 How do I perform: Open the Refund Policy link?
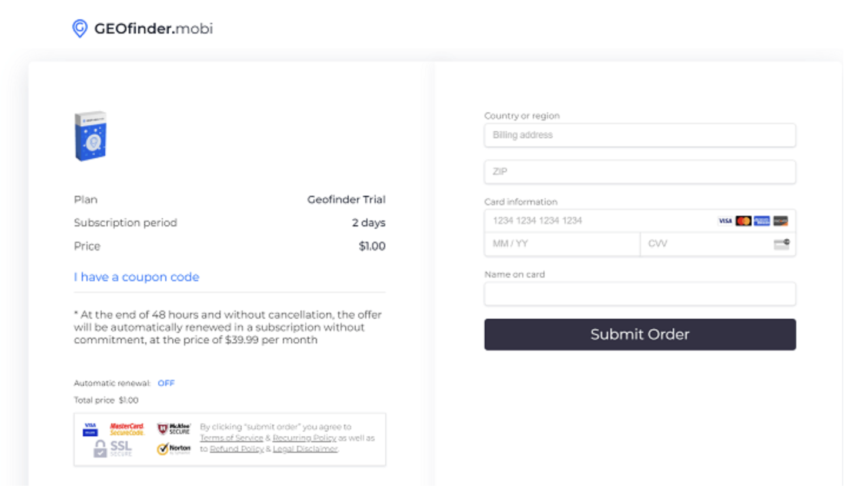pos(236,449)
